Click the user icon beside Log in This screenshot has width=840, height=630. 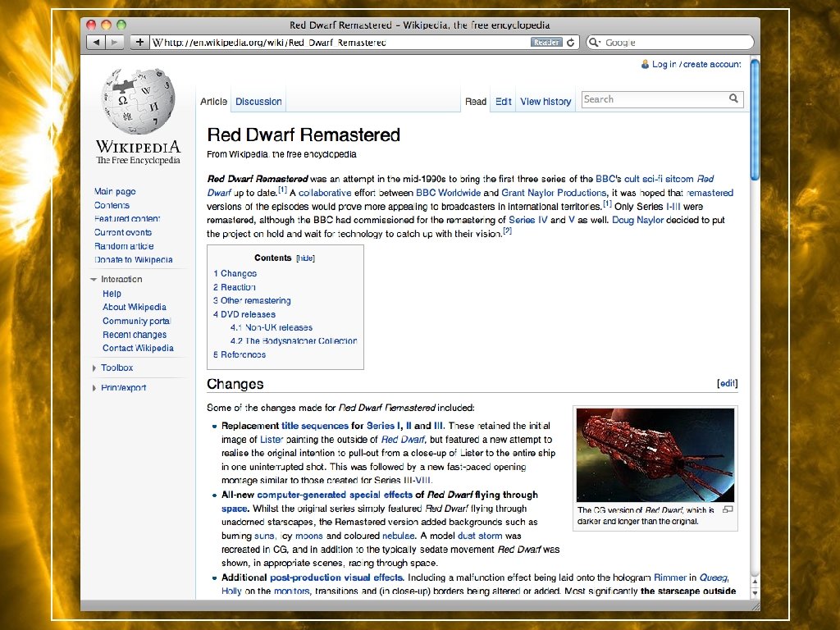645,64
